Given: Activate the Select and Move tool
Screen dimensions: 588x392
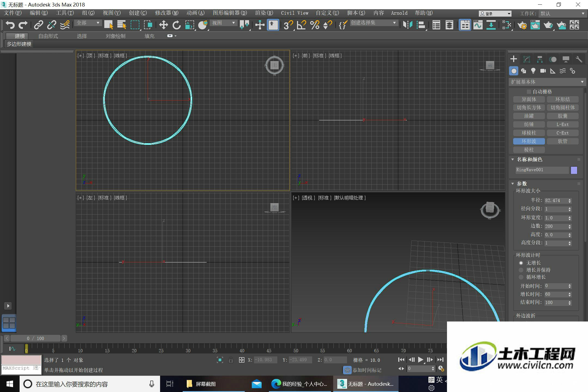Looking at the screenshot, I should coord(163,25).
